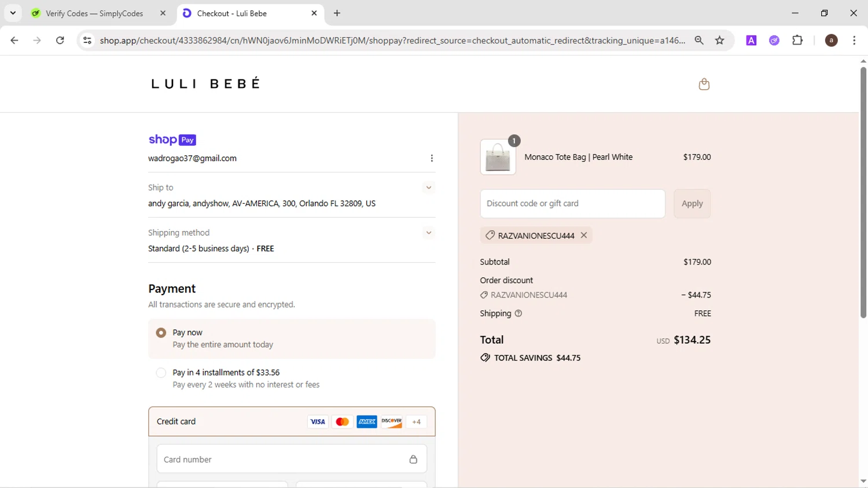Click the Card number input field
868x488 pixels.
pos(292,459)
